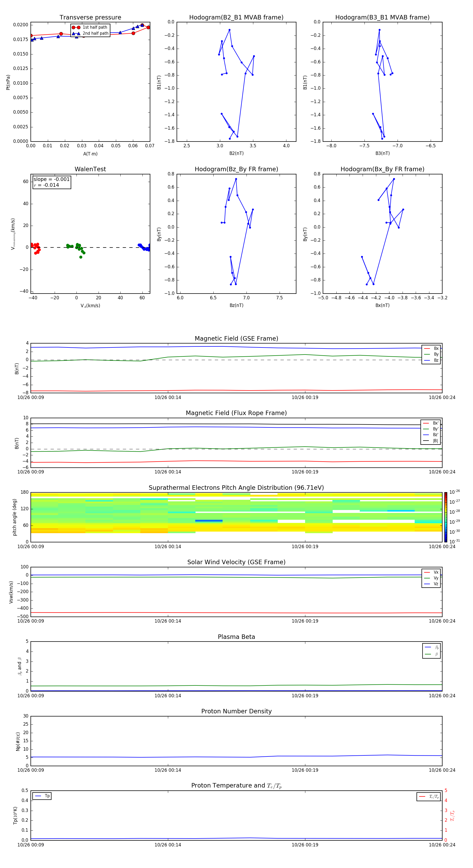
Task: Click '10/26 00:14' tick under GSE field plot
Action: coord(168,398)
